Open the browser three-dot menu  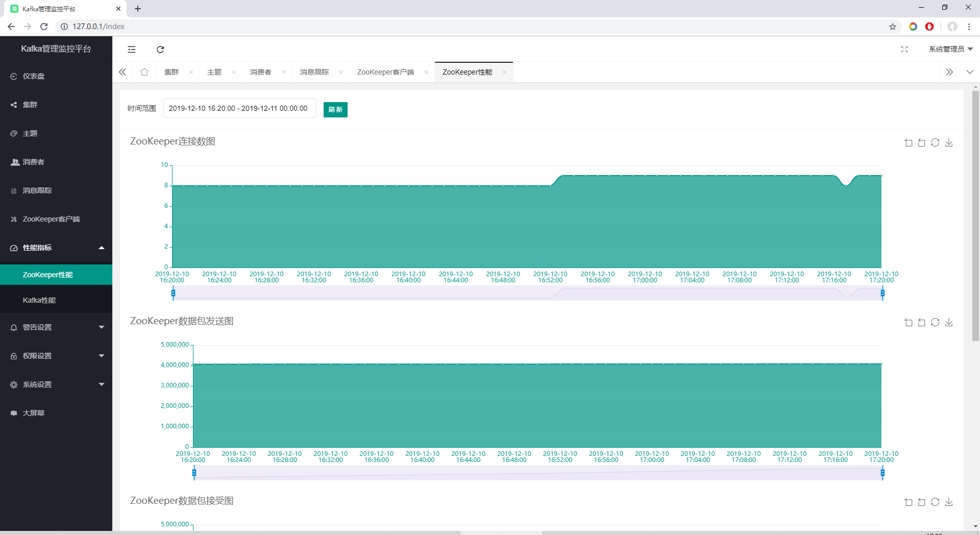pos(969,27)
